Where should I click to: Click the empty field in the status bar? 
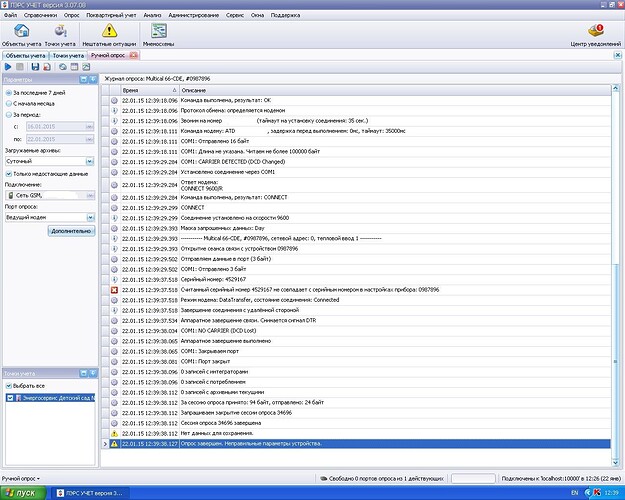473,478
